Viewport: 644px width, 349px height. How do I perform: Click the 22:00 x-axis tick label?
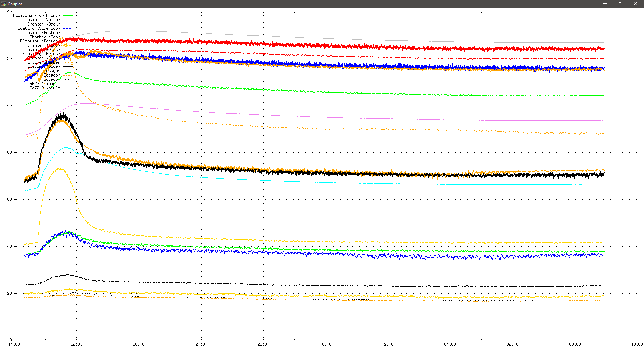click(263, 344)
